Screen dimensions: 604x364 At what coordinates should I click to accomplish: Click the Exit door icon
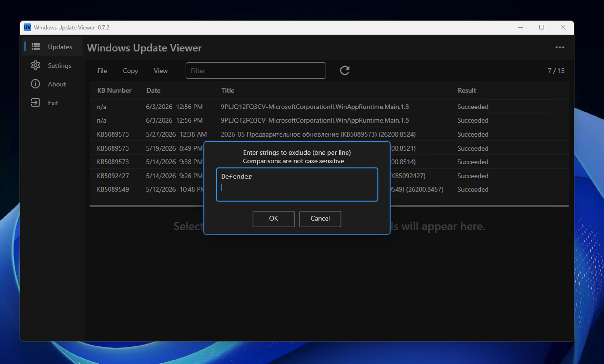(35, 103)
